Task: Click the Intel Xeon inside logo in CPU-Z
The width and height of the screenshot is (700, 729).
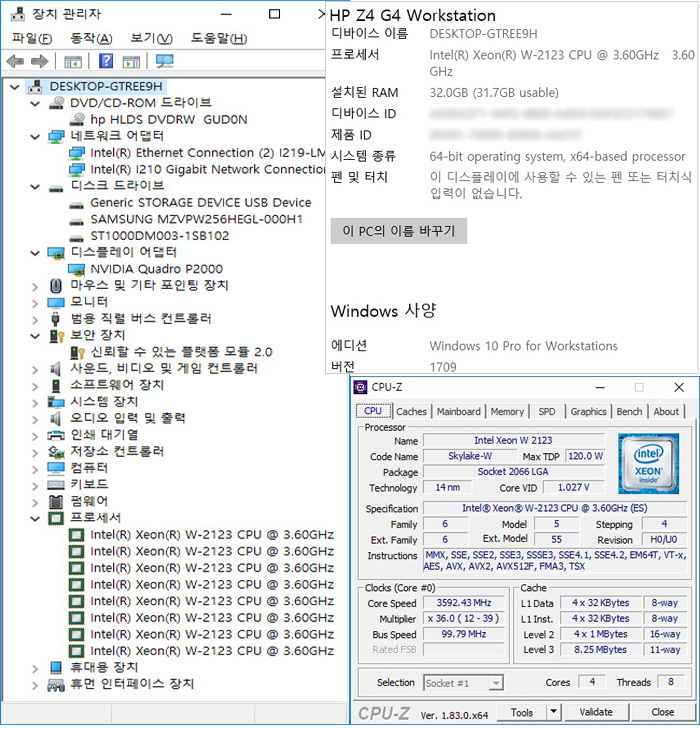Action: [648, 464]
